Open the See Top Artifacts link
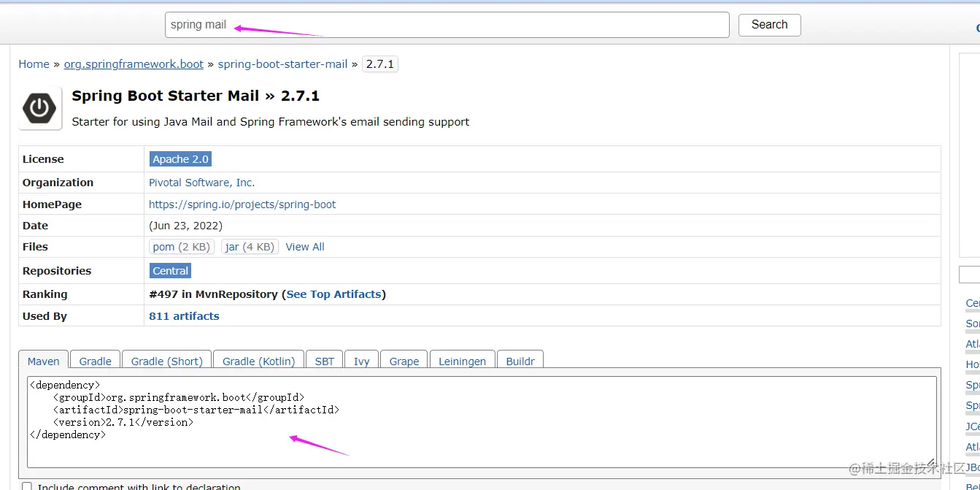 pos(333,294)
